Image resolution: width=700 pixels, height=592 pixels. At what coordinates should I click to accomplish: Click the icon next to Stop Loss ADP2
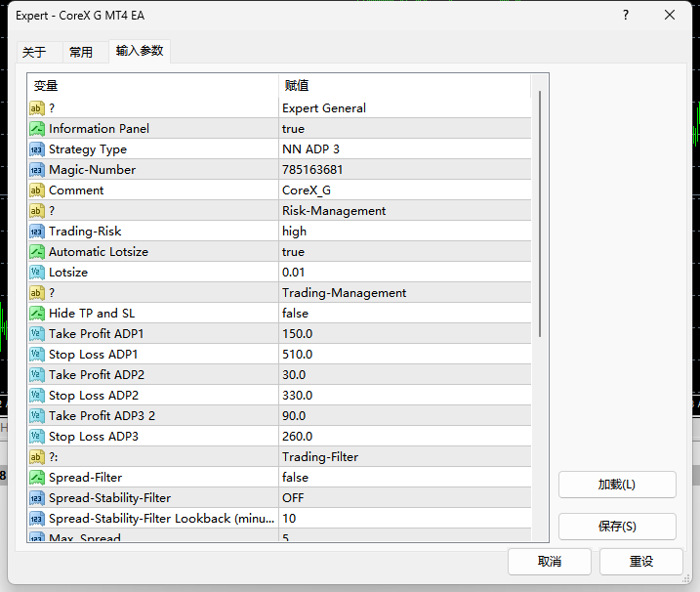pos(37,396)
